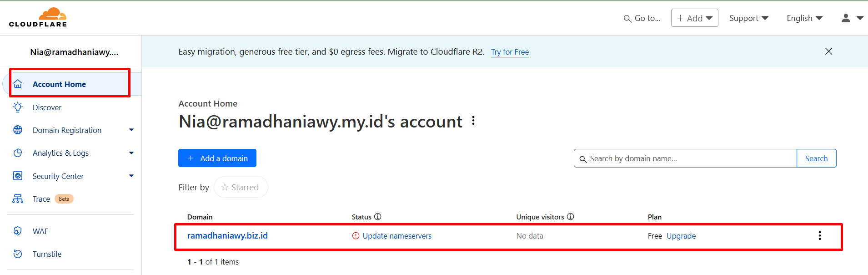Open WAF in sidebar
868x275 pixels.
(x=40, y=231)
